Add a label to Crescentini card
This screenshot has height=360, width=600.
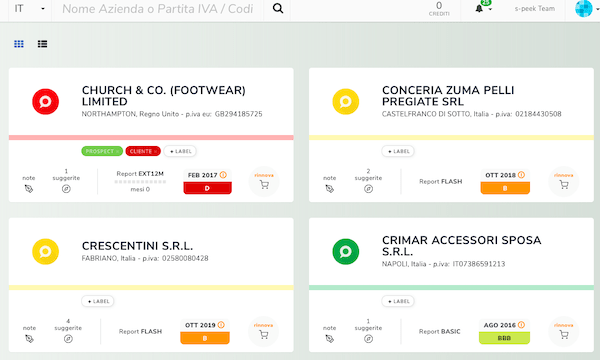click(x=98, y=301)
